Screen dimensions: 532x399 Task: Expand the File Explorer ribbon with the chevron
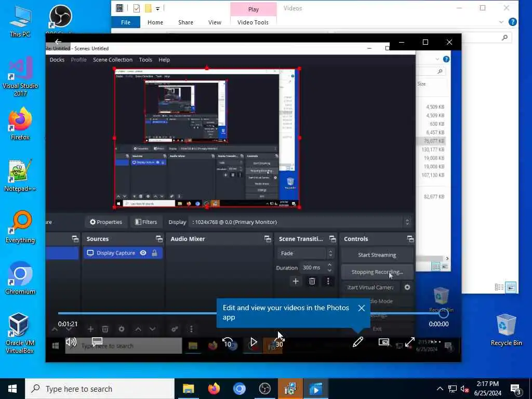pos(501,22)
